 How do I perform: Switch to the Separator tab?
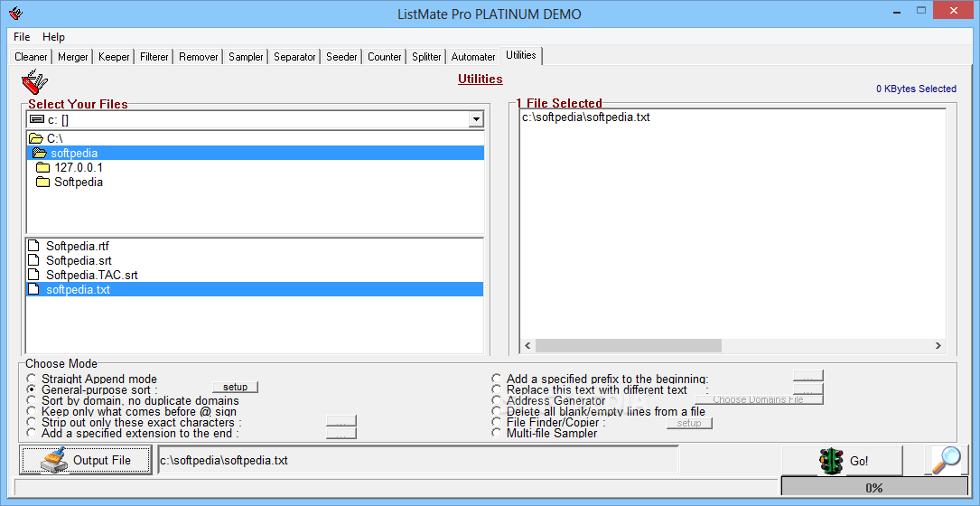(x=294, y=57)
